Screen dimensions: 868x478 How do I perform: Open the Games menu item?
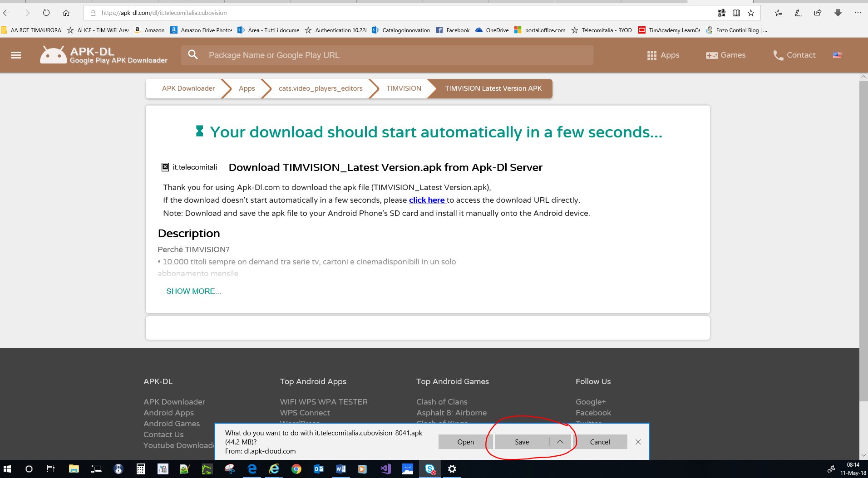725,55
